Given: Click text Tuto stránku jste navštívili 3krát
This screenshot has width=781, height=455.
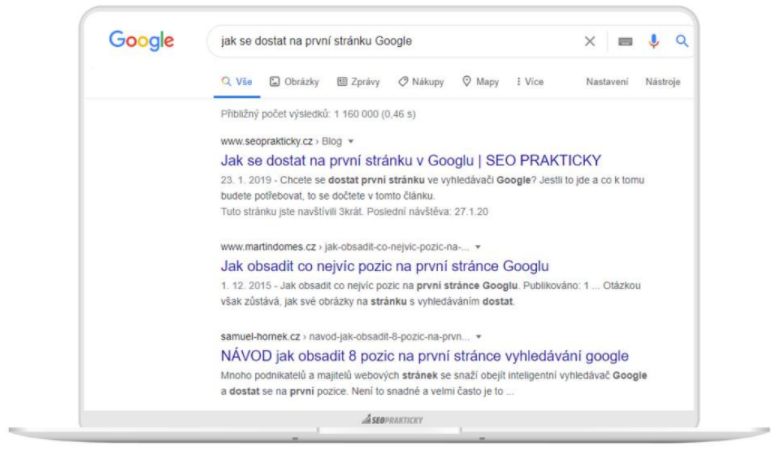Looking at the screenshot, I should (292, 212).
